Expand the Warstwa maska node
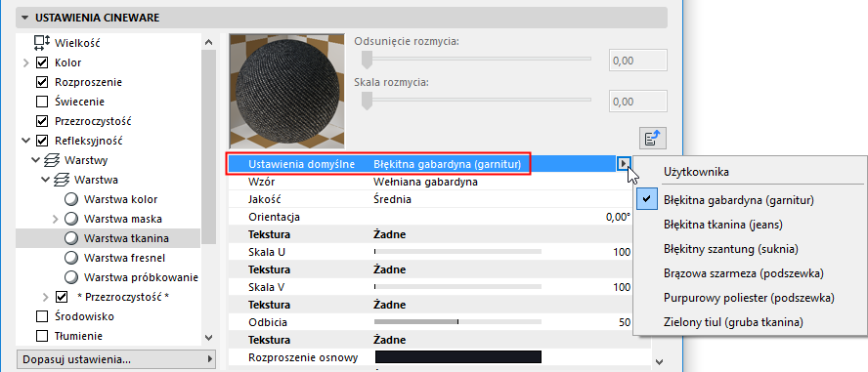Screen dimensions: 868x372 (x=56, y=219)
